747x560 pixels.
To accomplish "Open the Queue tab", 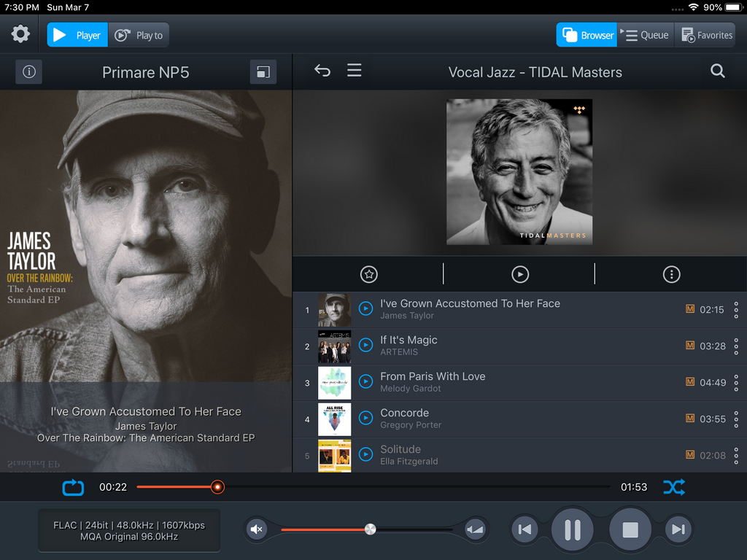I will click(646, 35).
